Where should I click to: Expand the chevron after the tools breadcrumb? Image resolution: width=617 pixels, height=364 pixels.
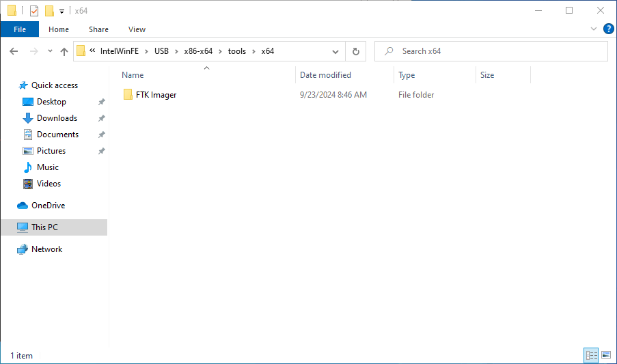click(253, 51)
